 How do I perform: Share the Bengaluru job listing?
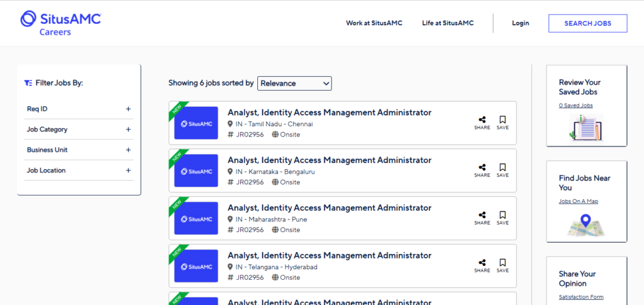pyautogui.click(x=482, y=170)
